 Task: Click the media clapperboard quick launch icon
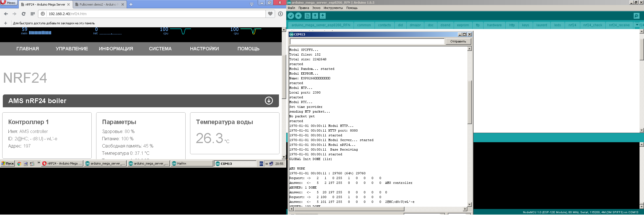pos(32,164)
